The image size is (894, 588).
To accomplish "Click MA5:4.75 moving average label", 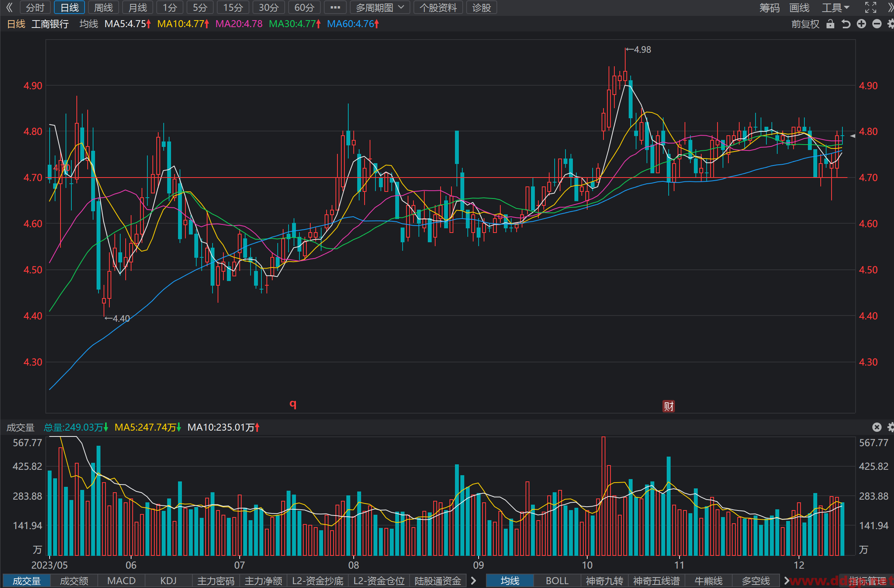I will 128,24.
